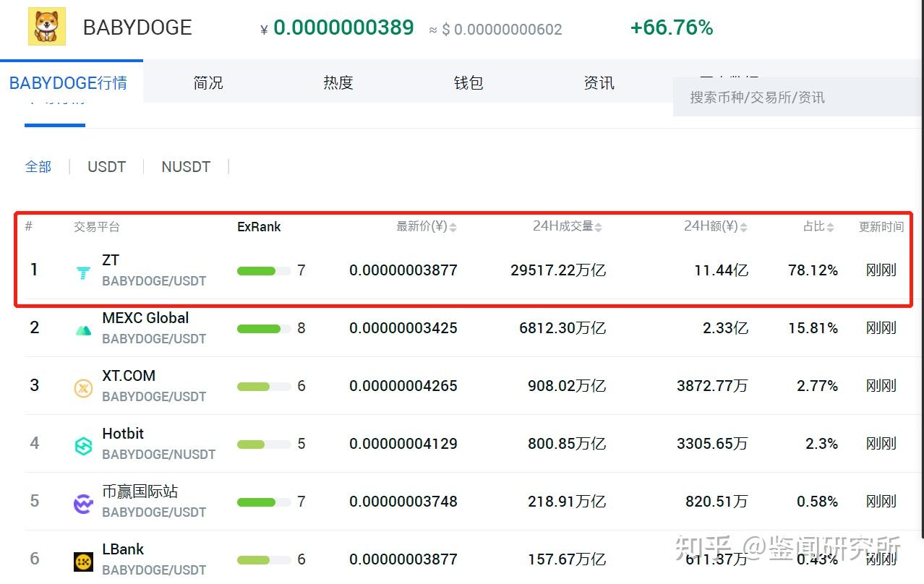Click the XT.COM exchange logo
924x584 pixels.
click(84, 388)
